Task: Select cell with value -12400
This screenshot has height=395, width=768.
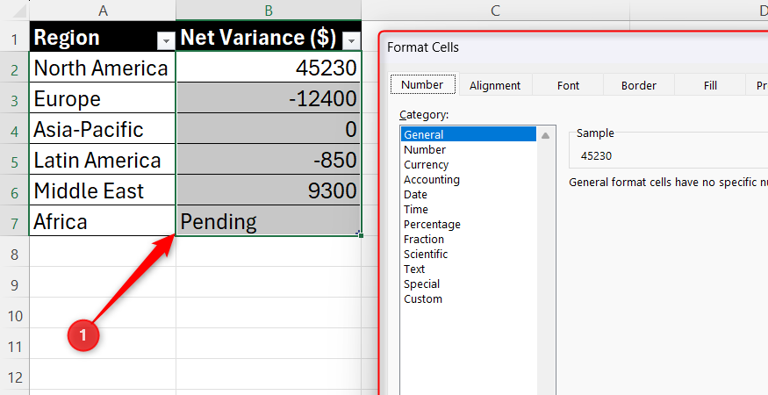Action: point(268,98)
